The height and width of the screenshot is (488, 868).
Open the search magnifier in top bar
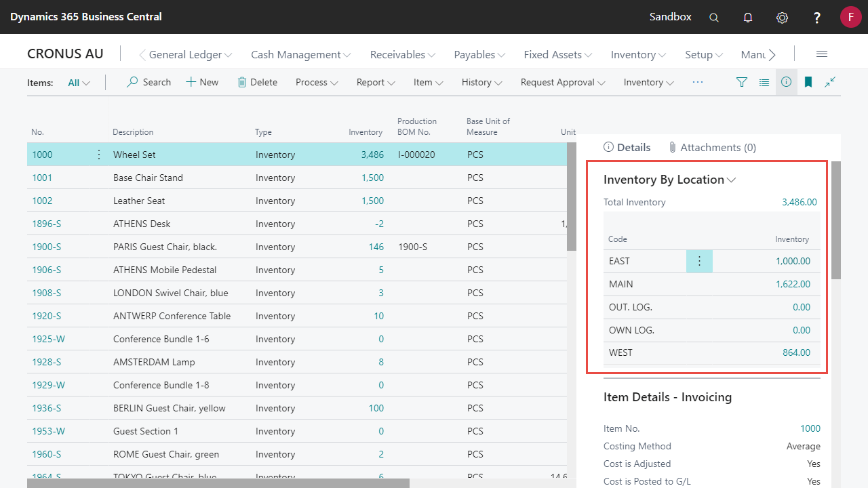coord(714,18)
